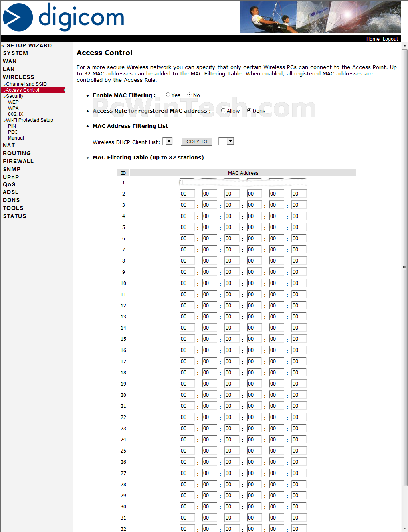
Task: Choose the Deny access rule option
Action: (249, 111)
